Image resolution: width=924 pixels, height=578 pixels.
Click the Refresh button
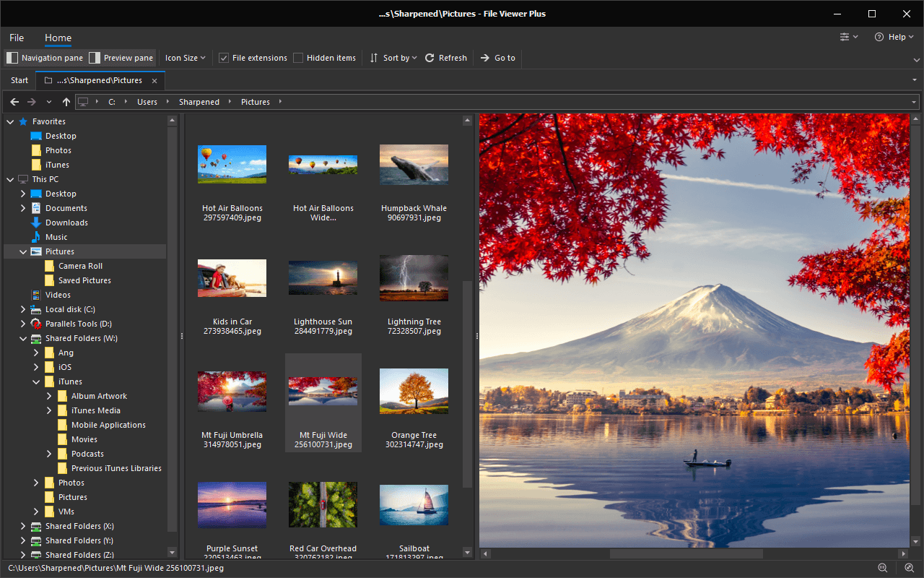446,58
